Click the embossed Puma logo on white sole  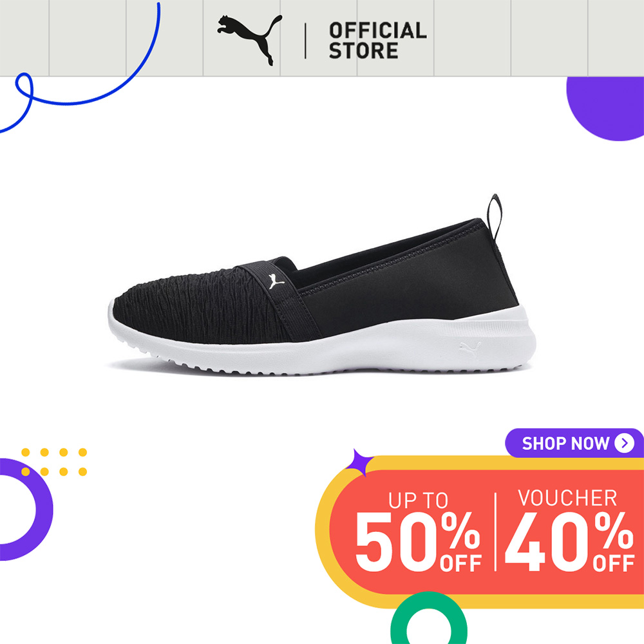point(470,350)
